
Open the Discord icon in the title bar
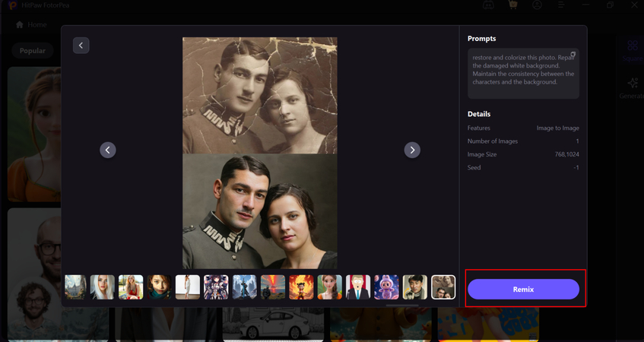click(488, 5)
